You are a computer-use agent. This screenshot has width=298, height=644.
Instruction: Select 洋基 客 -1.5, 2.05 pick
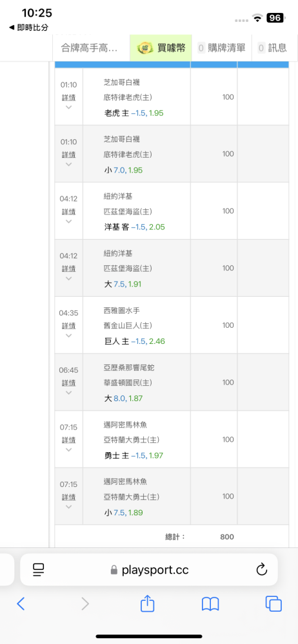tap(135, 227)
